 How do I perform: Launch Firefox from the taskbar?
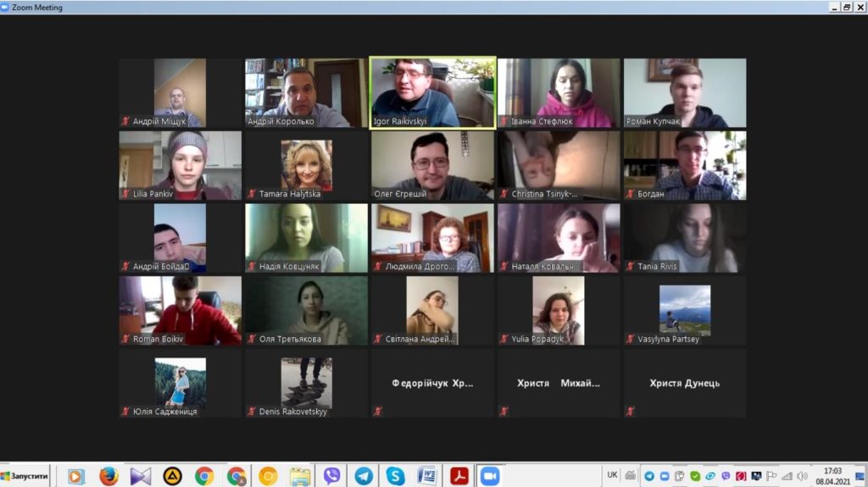[x=108, y=476]
